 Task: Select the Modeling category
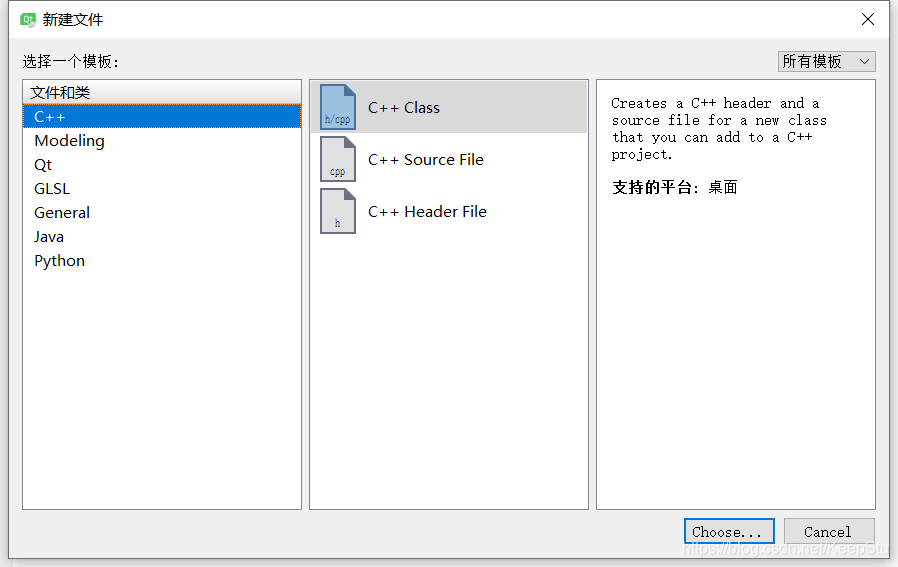[162, 140]
